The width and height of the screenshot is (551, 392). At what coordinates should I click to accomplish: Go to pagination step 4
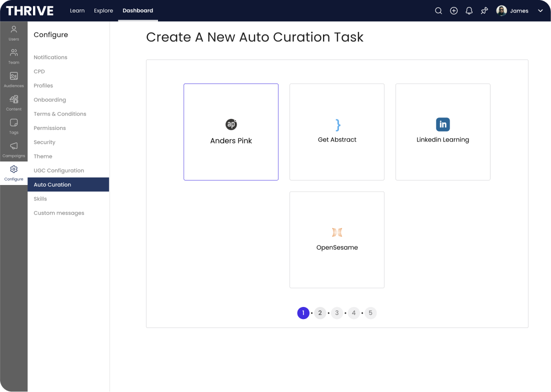pyautogui.click(x=354, y=313)
